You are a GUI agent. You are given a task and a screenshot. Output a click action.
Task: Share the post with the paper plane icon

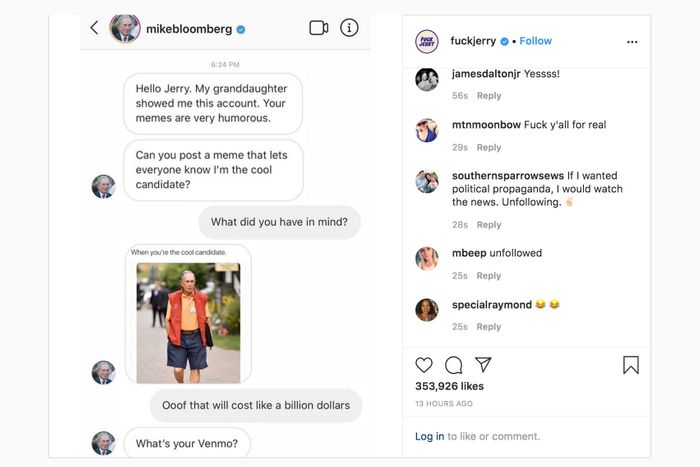tap(483, 365)
